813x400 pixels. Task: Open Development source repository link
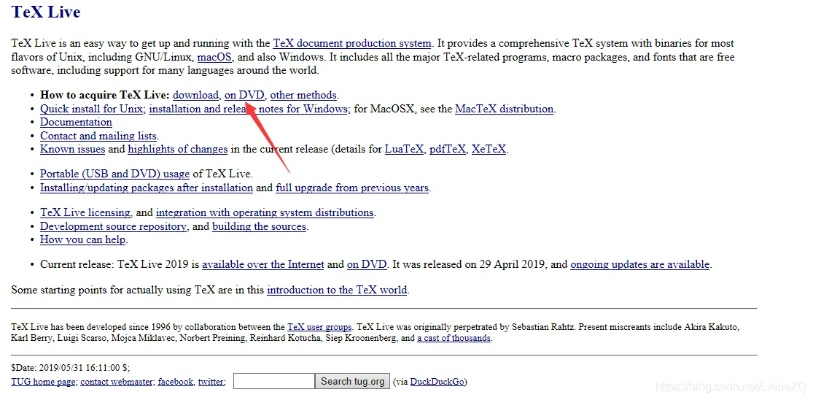[x=114, y=226]
